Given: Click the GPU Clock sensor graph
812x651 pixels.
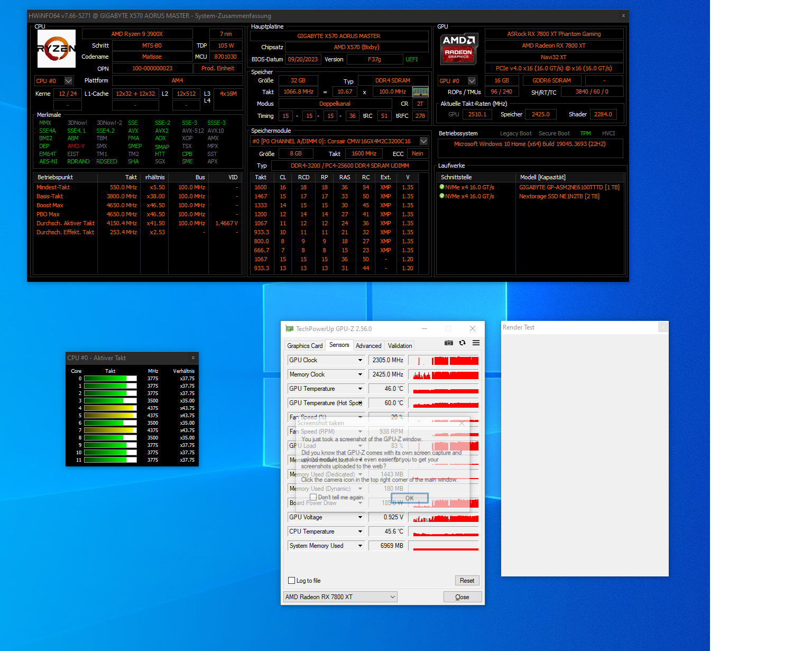Looking at the screenshot, I should pos(444,360).
